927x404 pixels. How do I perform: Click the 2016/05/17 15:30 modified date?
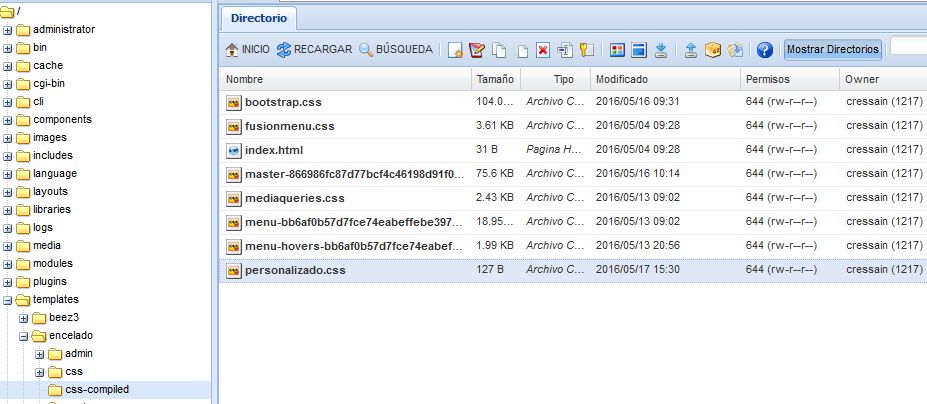[x=637, y=270]
